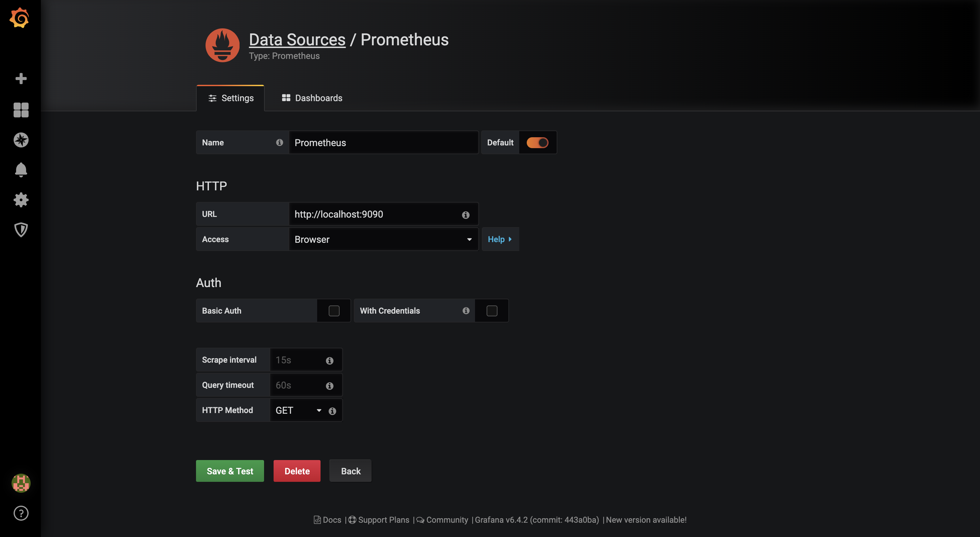Open the Grafana home logo

click(19, 18)
